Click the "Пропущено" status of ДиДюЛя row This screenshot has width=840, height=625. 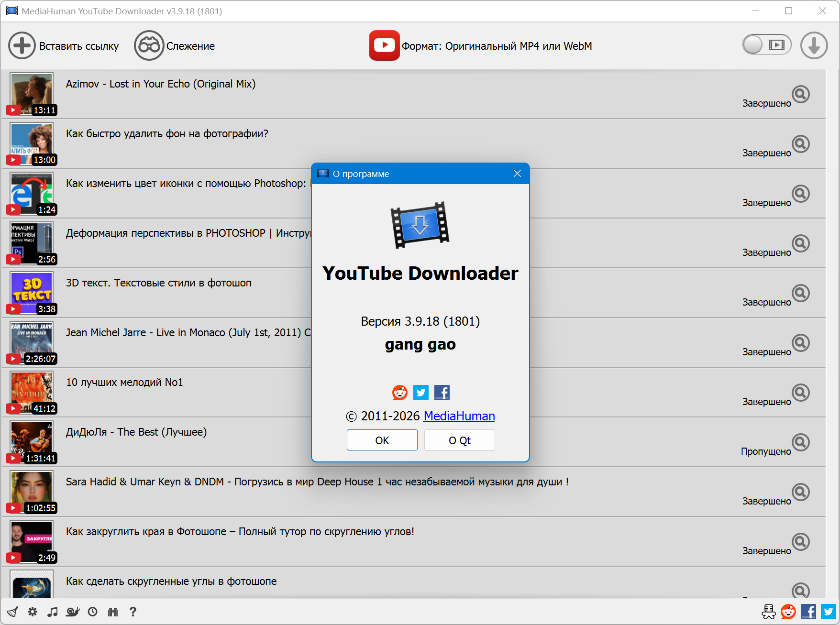(766, 451)
